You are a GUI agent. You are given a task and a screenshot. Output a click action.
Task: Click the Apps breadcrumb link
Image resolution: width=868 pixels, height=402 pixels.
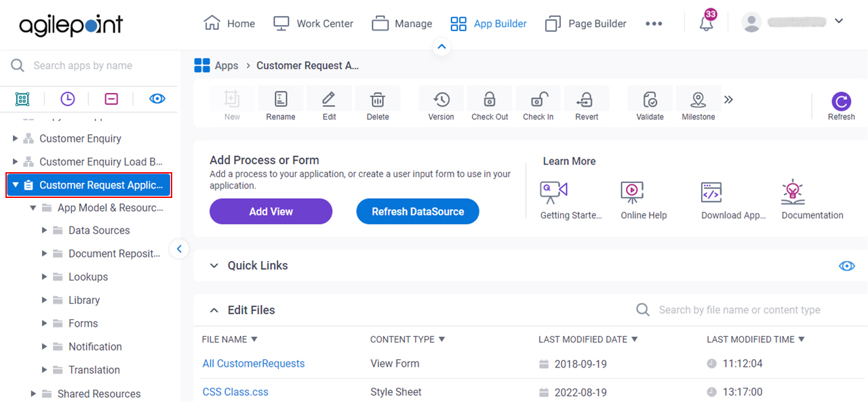tap(226, 65)
